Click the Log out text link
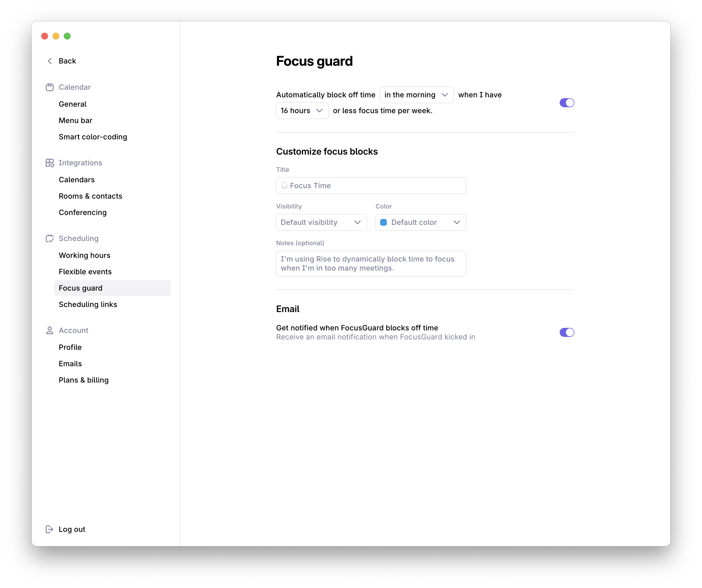702x588 pixels. pyautogui.click(x=72, y=529)
